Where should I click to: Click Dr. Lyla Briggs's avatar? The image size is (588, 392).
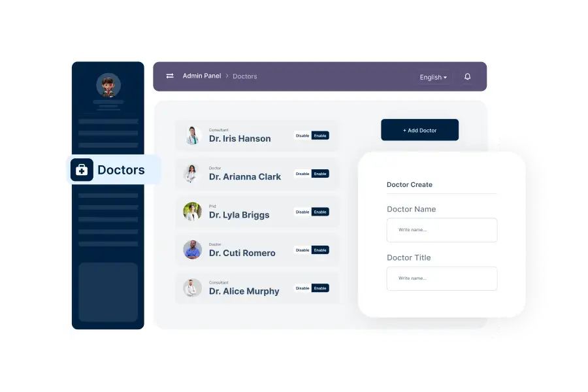click(192, 212)
